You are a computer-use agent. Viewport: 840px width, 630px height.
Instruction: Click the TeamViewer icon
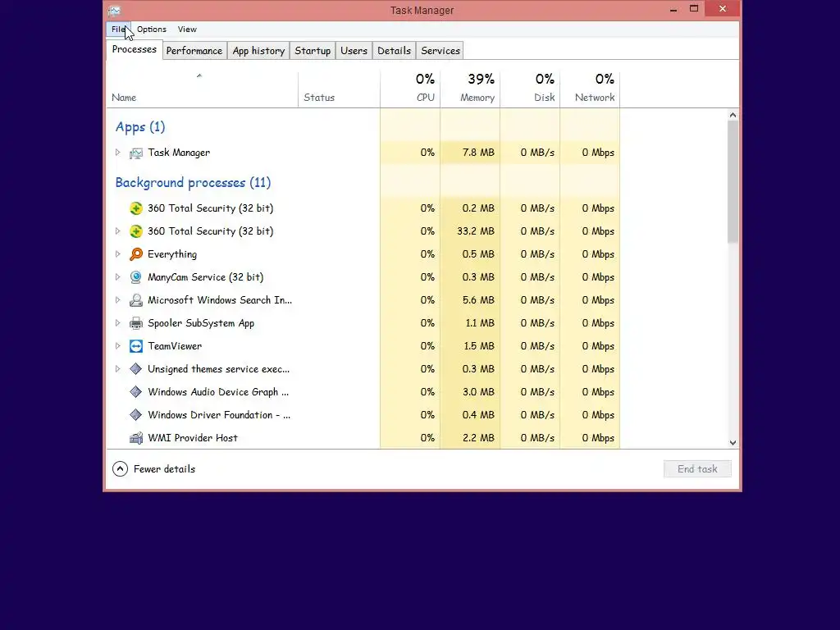(136, 346)
